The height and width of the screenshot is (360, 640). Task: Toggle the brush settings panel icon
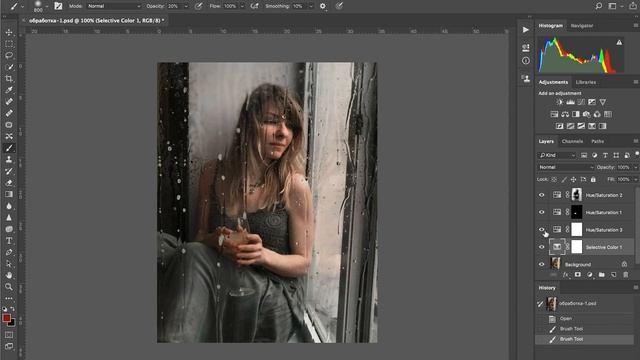58,6
